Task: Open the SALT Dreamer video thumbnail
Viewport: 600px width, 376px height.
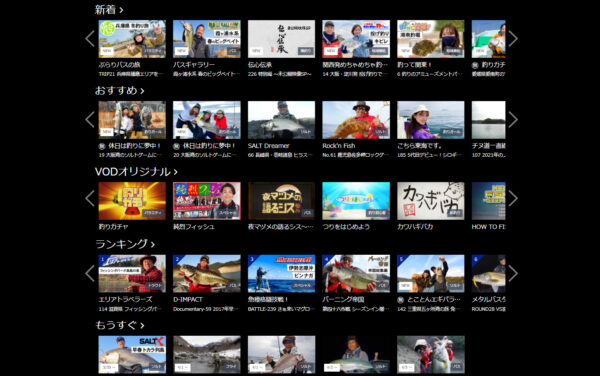Action: click(x=281, y=120)
